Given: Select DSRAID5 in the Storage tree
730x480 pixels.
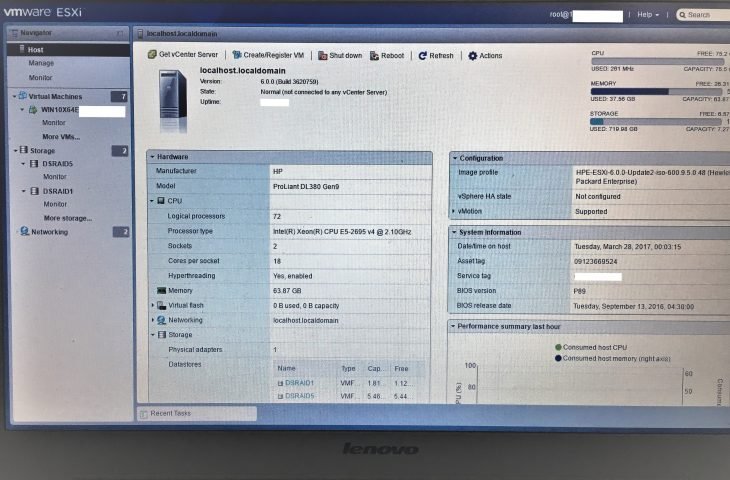Looking at the screenshot, I should (56, 164).
